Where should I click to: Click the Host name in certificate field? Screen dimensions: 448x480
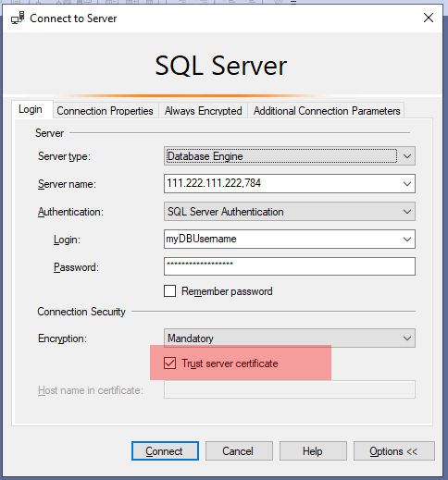click(x=290, y=389)
